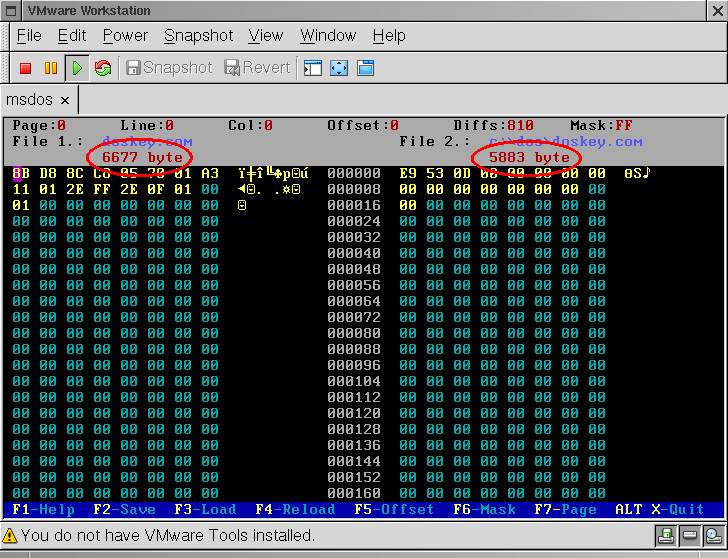Open the Window menu

[x=328, y=35]
